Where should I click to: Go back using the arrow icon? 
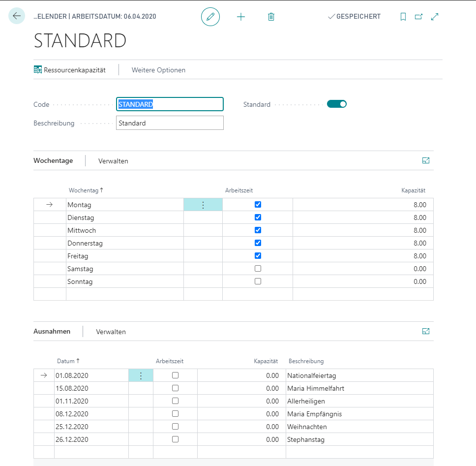pyautogui.click(x=16, y=16)
